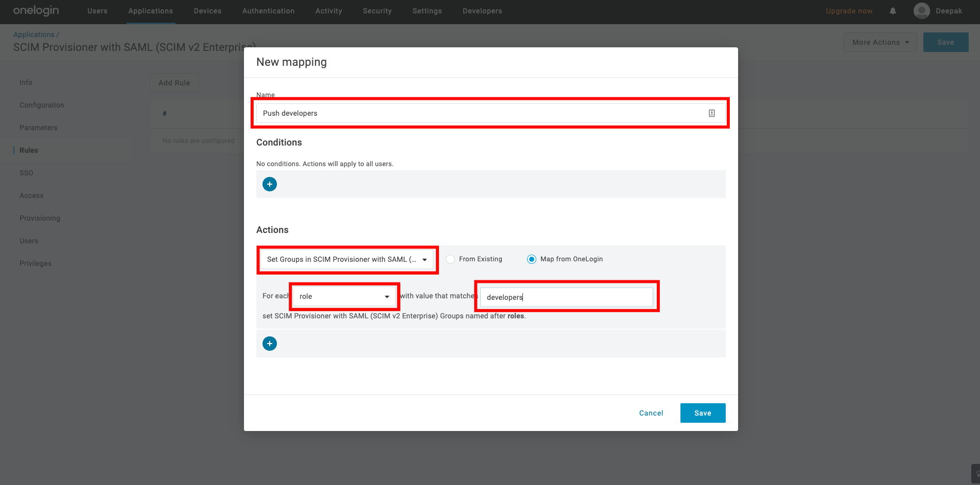Click the Deepak user avatar
Image resolution: width=980 pixels, height=485 pixels.
[921, 11]
